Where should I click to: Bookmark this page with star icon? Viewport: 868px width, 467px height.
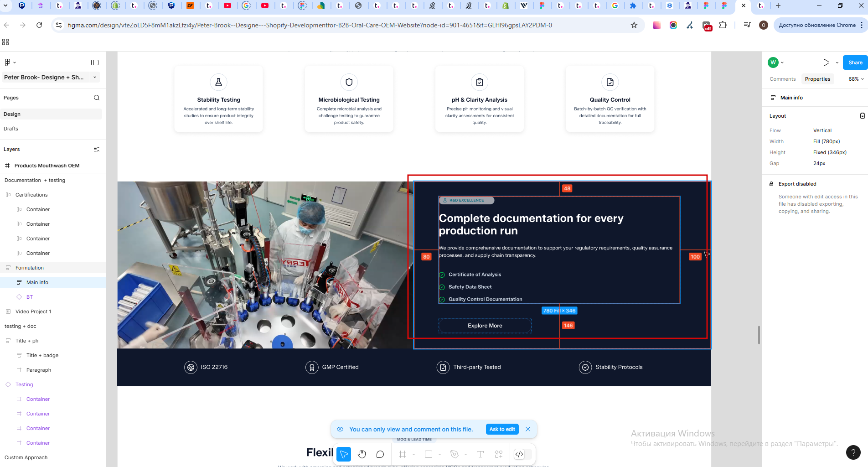coord(634,25)
